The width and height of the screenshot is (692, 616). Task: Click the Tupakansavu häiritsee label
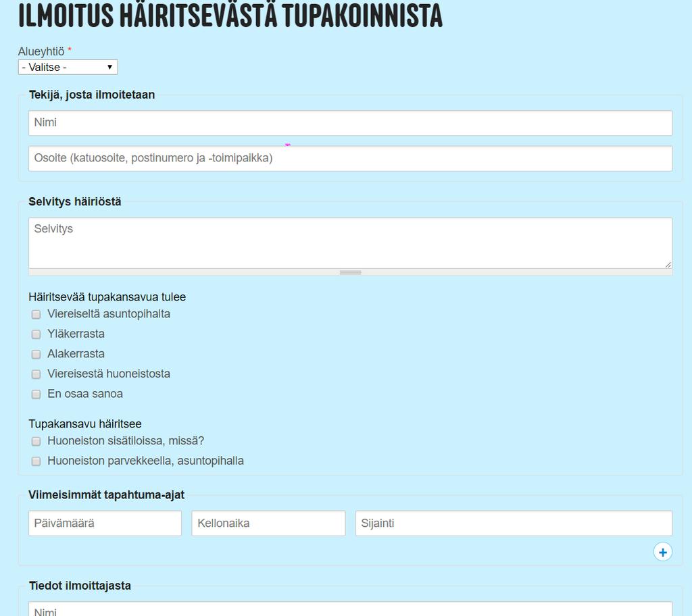(85, 424)
